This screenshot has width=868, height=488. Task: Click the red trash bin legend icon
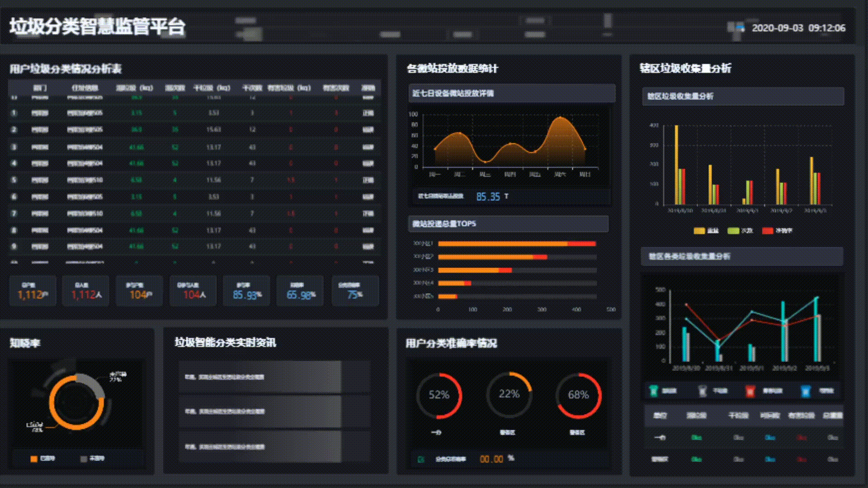(x=750, y=391)
